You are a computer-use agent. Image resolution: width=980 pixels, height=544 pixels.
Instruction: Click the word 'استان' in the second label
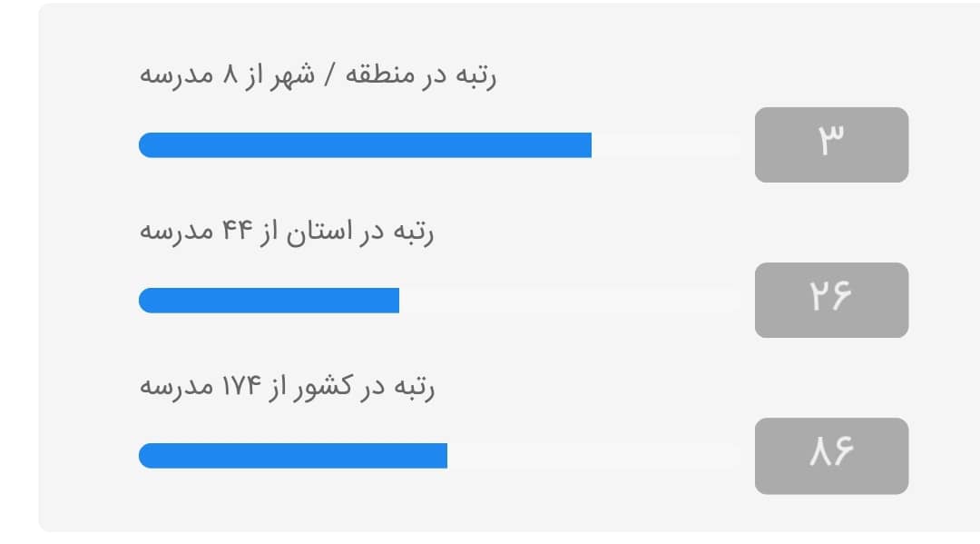click(319, 232)
